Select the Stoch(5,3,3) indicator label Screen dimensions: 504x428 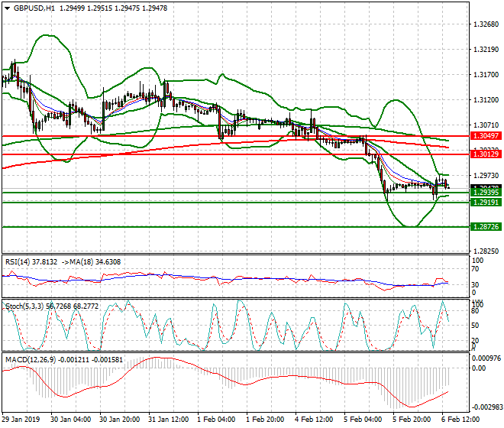pyautogui.click(x=52, y=306)
